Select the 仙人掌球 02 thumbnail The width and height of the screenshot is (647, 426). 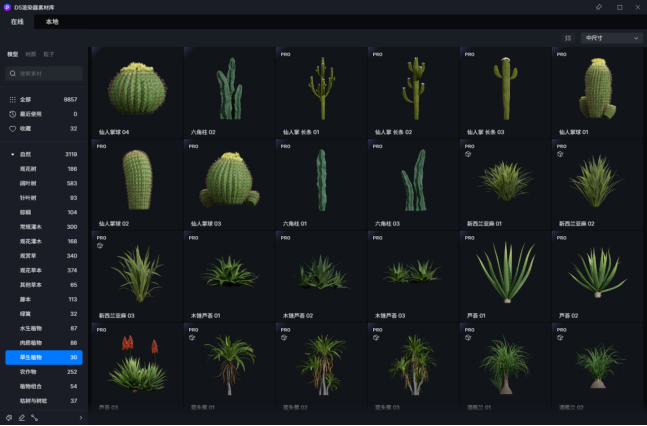click(137, 185)
